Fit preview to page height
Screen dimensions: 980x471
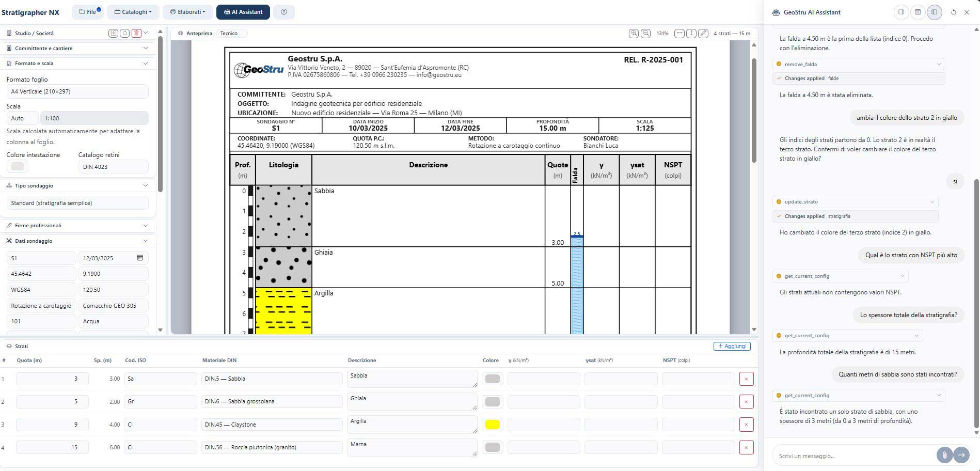coord(691,34)
